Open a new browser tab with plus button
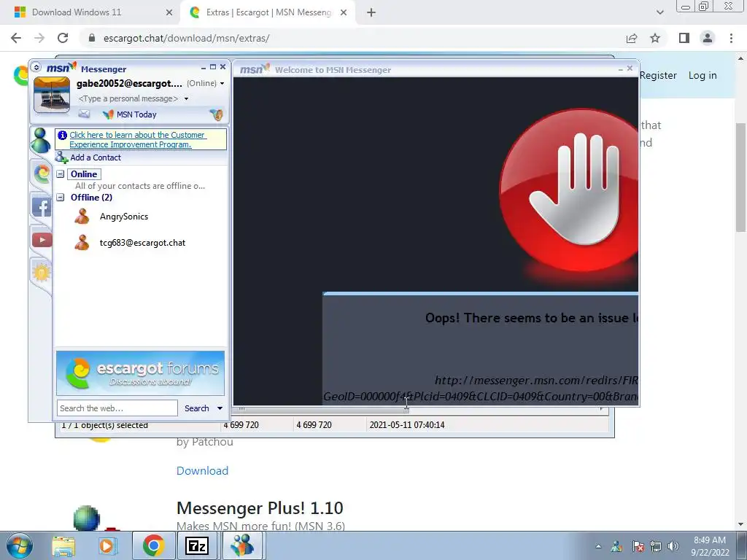747x560 pixels. click(371, 12)
